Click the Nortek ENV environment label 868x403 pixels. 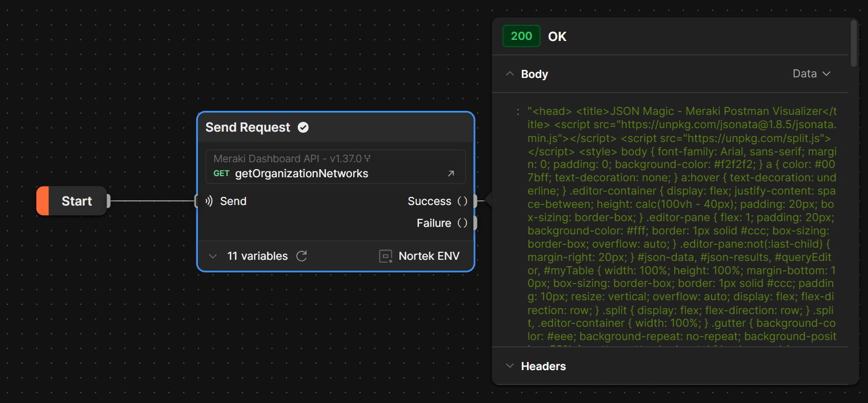point(429,256)
